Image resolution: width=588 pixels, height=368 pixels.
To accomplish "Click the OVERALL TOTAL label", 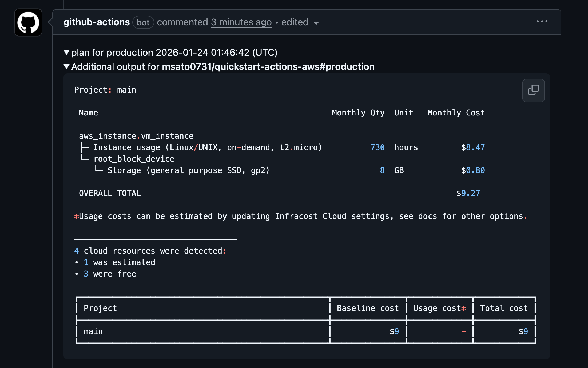I will pyautogui.click(x=110, y=193).
